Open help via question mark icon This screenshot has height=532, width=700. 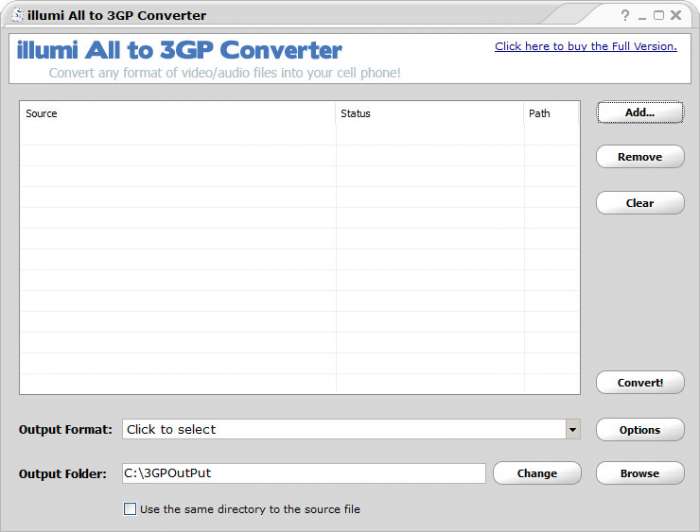pos(625,15)
